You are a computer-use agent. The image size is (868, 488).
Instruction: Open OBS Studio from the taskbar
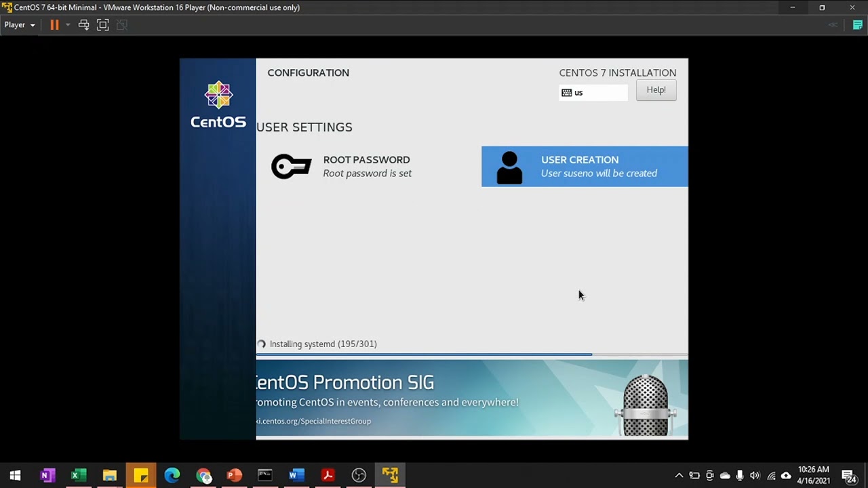click(359, 475)
